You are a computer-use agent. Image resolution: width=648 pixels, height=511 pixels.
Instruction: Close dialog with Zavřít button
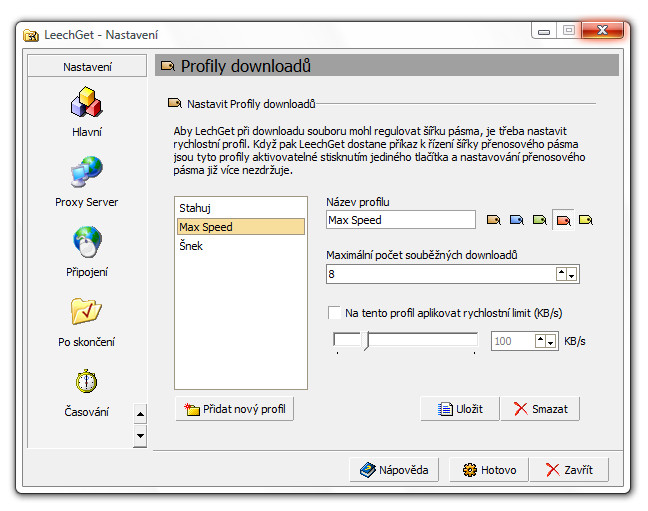(x=569, y=470)
